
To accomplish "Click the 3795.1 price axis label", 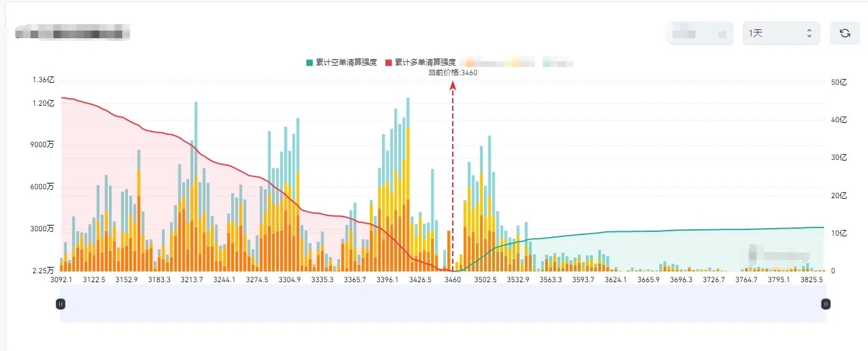I will point(779,280).
